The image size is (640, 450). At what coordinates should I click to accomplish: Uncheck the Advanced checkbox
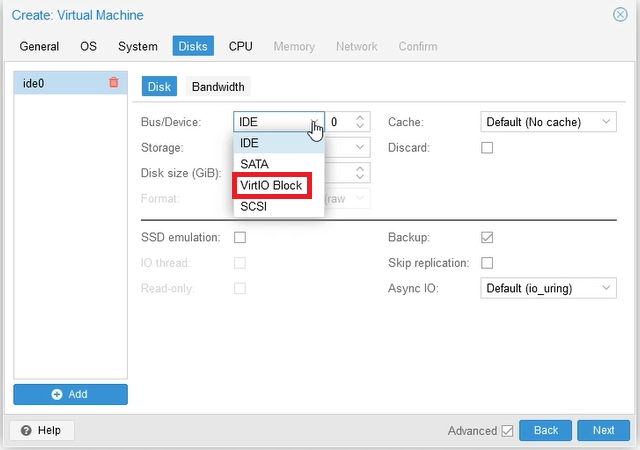507,431
